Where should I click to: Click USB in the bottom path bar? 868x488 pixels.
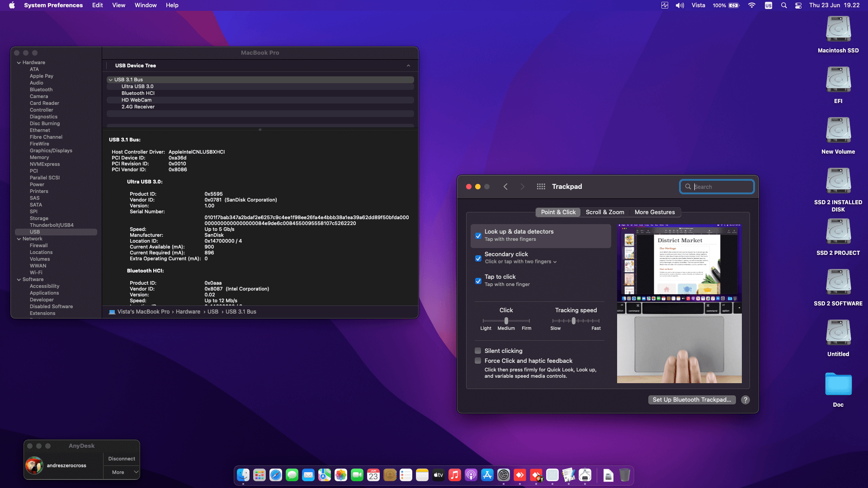213,312
